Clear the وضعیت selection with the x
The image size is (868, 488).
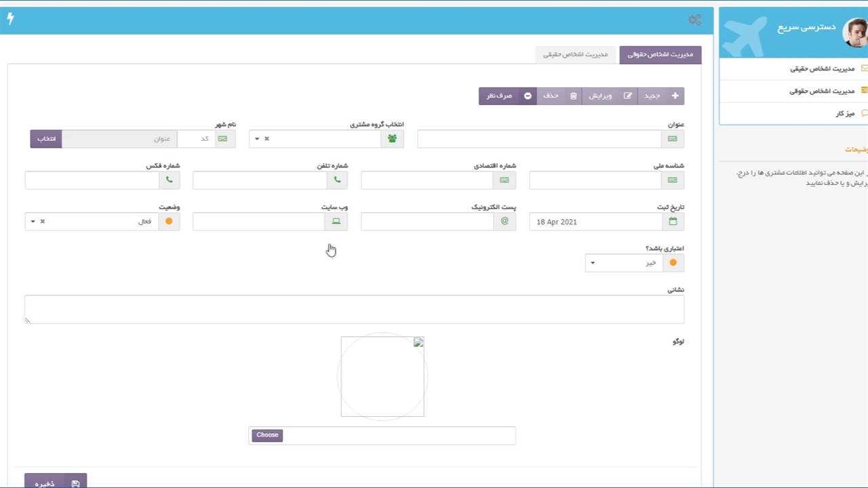[42, 222]
